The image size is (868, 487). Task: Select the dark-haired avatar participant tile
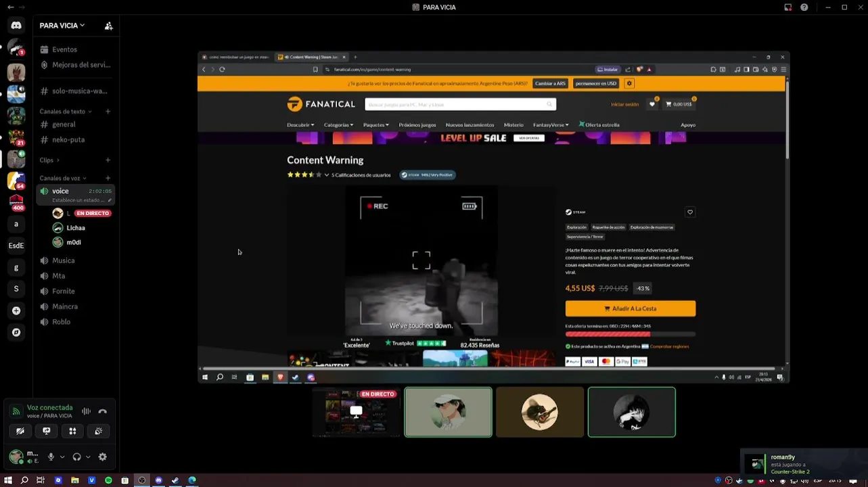632,412
